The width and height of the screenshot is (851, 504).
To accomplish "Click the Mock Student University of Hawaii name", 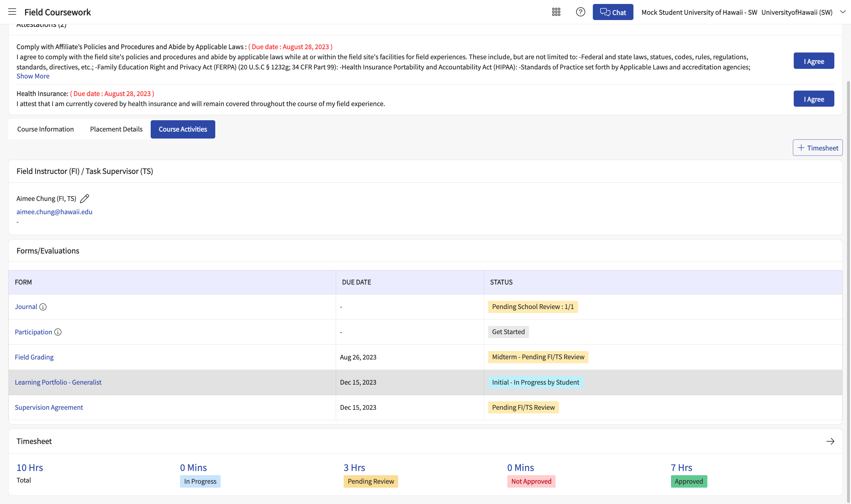I will [699, 12].
